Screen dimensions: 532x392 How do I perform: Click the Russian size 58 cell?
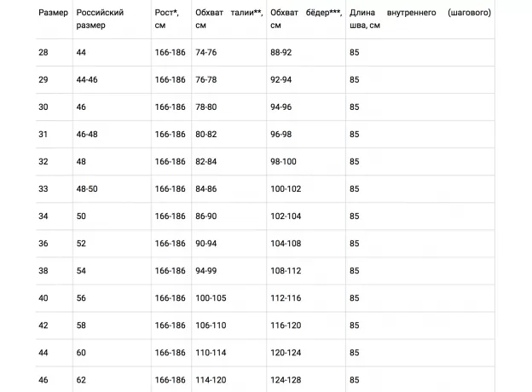[82, 326]
